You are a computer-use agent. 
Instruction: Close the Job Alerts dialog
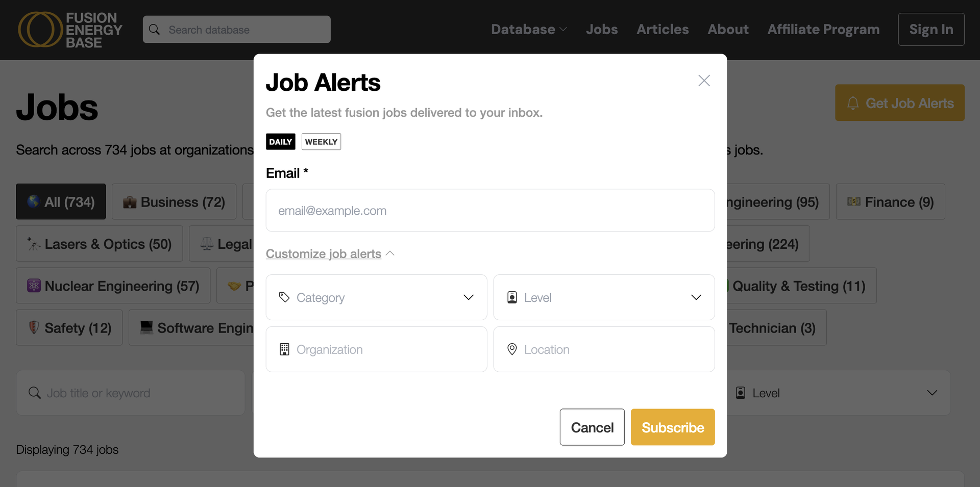pos(704,81)
